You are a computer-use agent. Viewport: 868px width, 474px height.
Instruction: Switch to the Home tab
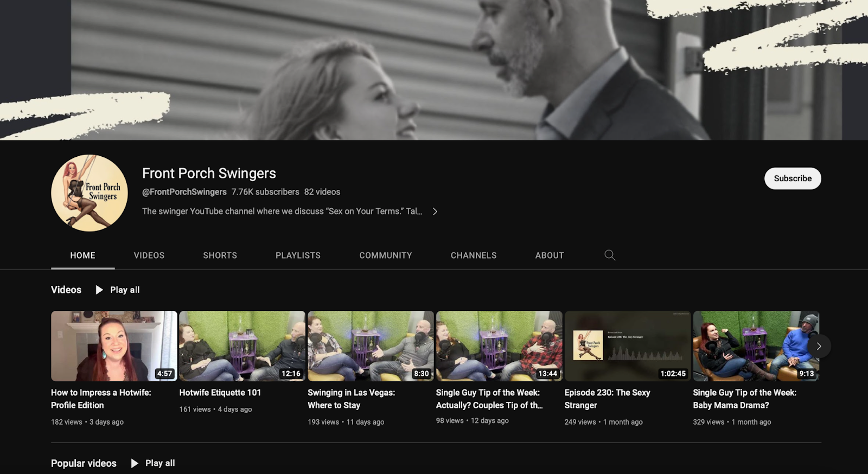pos(82,255)
